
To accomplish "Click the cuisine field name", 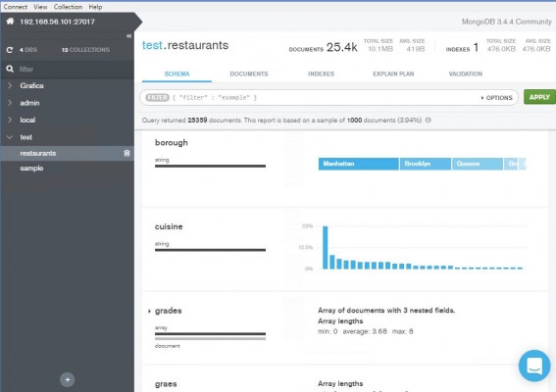I will point(169,226).
